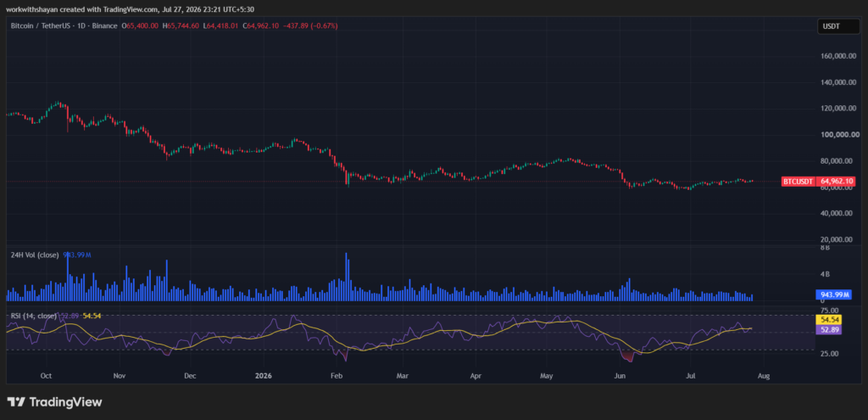868x420 pixels.
Task: Click the red 64,962.10 last price tag
Action: 837,182
